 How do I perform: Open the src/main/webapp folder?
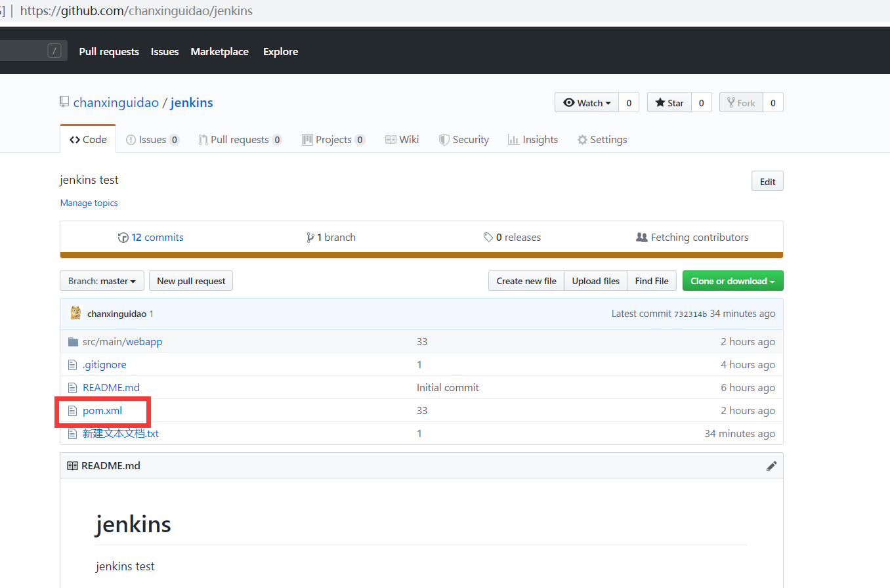123,342
